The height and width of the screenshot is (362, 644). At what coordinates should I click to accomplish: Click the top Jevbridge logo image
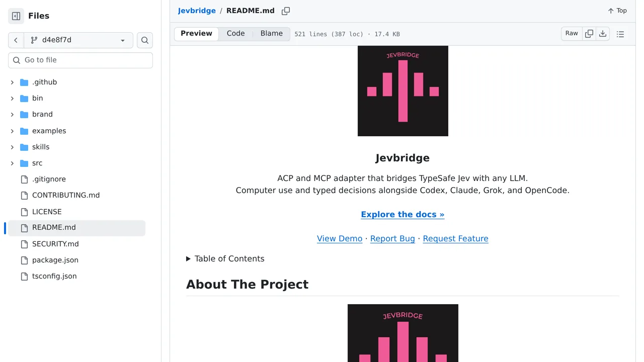(403, 91)
